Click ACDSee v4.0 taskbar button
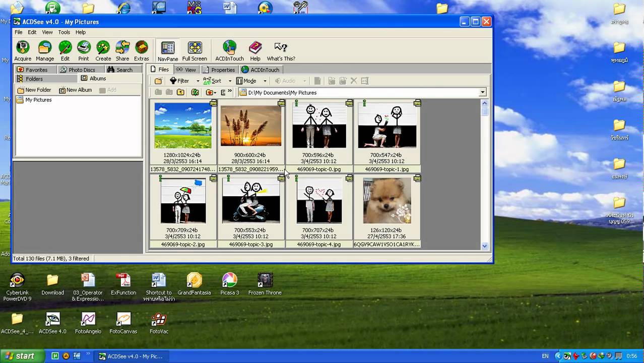 pyautogui.click(x=132, y=356)
